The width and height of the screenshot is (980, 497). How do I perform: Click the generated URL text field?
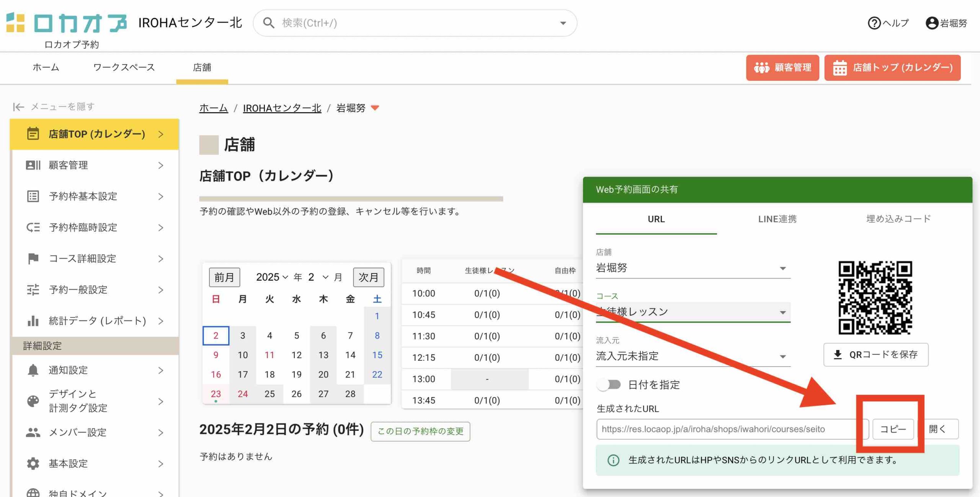pos(727,429)
